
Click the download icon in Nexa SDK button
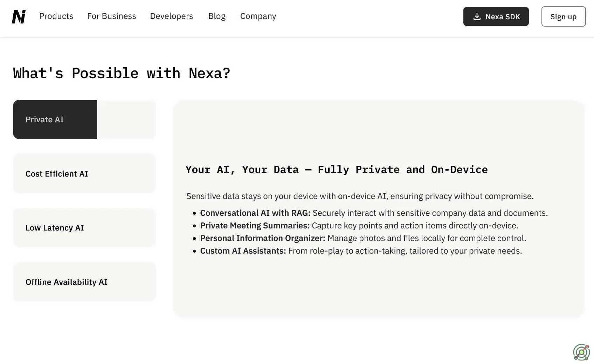coord(477,16)
